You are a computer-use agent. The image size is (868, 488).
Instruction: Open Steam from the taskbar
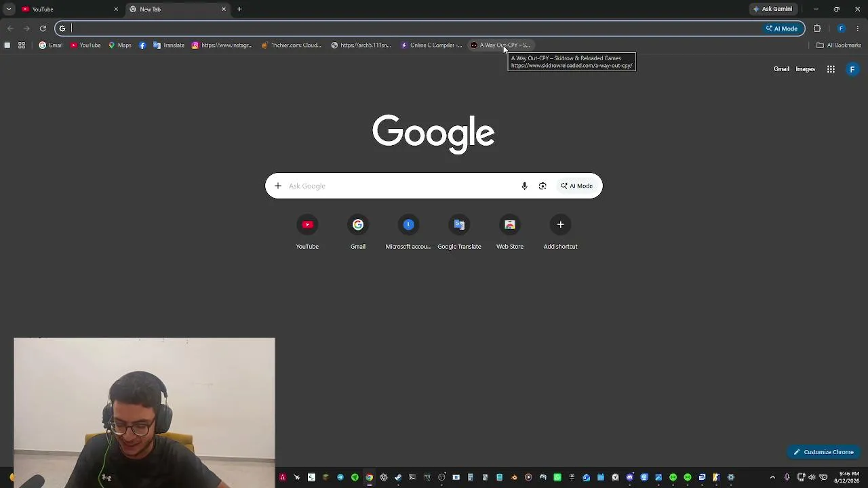[x=398, y=477]
